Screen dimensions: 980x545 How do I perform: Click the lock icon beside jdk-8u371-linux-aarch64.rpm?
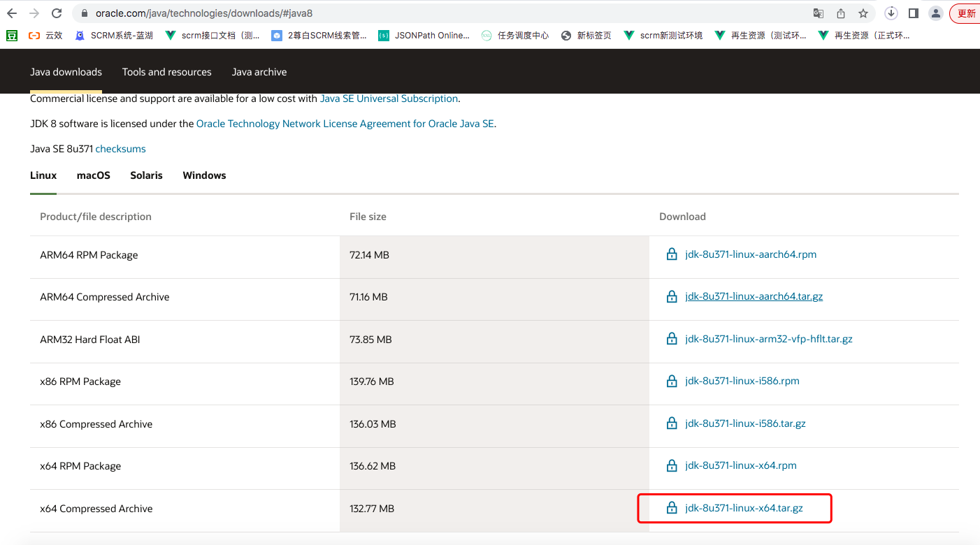(672, 254)
